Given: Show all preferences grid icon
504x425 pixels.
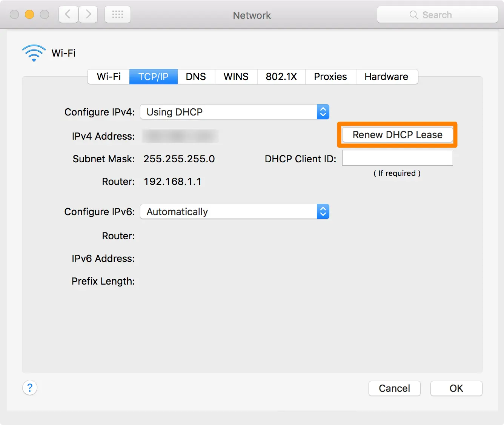Looking at the screenshot, I should click(x=118, y=15).
